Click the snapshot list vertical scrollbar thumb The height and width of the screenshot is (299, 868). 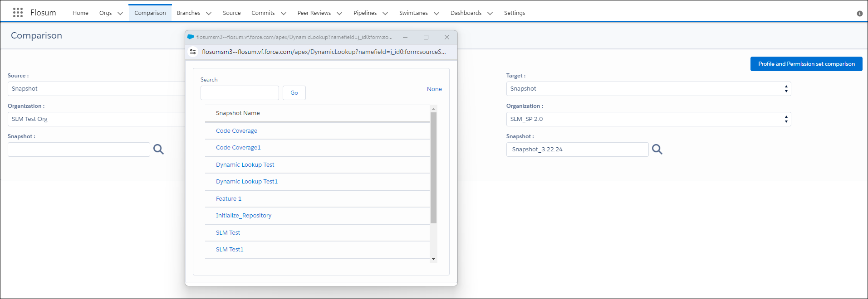433,168
